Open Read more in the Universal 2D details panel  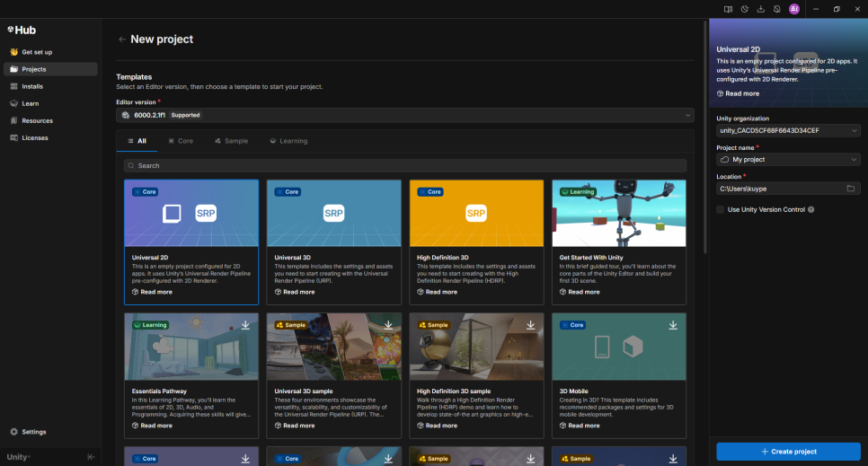[738, 93]
